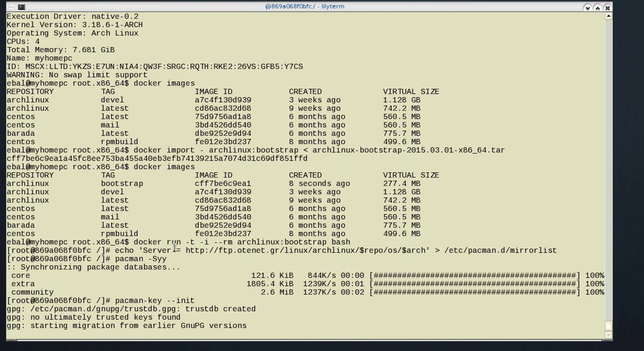Image resolution: width=644 pixels, height=351 pixels.
Task: Click the '844K/s' speed value
Action: 322,276
